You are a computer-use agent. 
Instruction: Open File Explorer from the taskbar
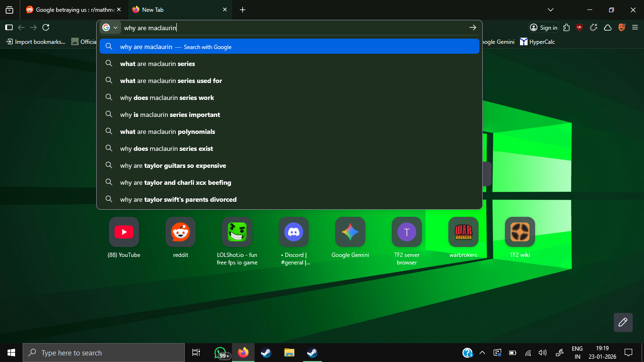289,353
